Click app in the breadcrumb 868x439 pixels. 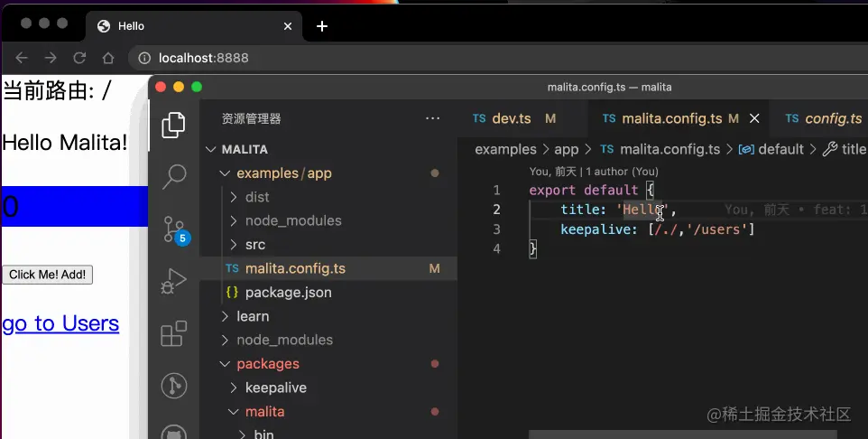[x=567, y=150]
